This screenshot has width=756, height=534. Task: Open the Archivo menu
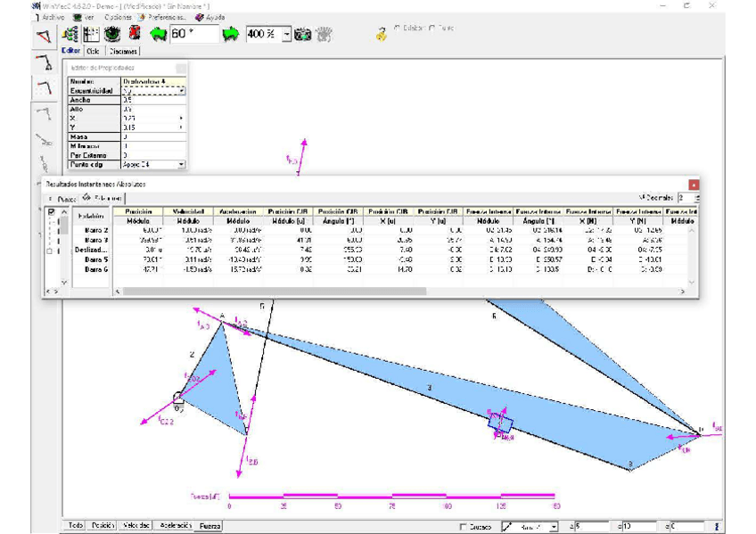(53, 17)
